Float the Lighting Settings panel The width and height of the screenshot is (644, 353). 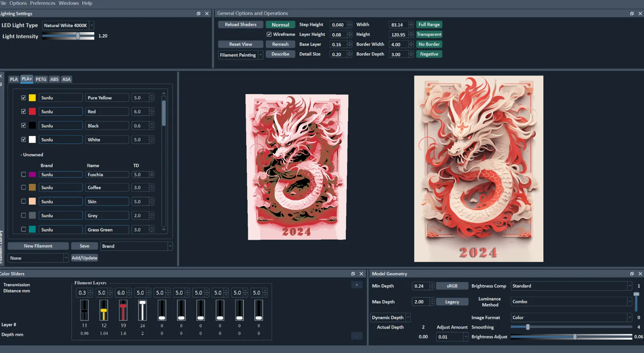(x=198, y=13)
